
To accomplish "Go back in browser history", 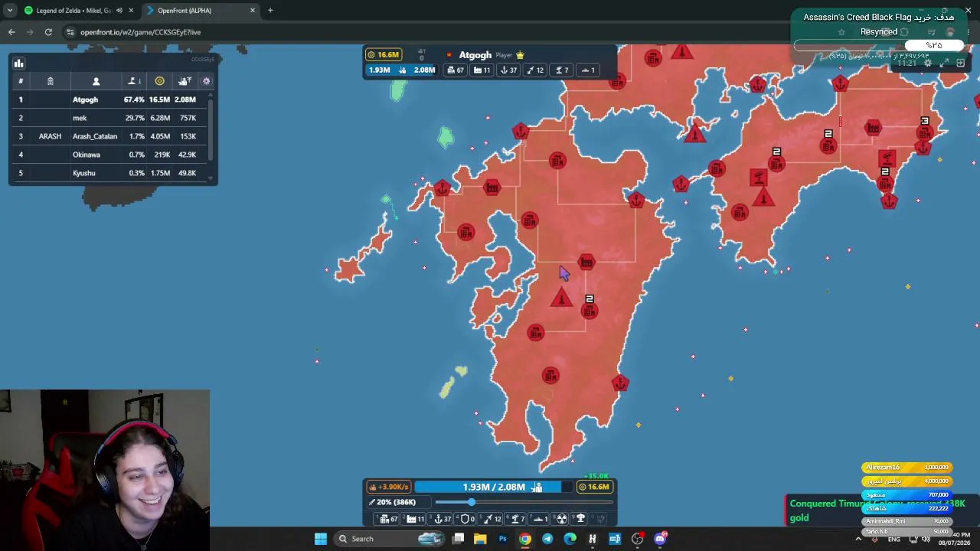I will coord(11,32).
